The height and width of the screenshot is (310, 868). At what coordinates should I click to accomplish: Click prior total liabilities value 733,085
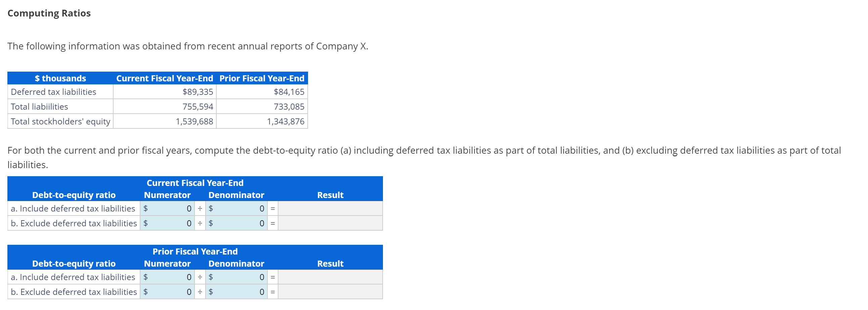pos(289,107)
